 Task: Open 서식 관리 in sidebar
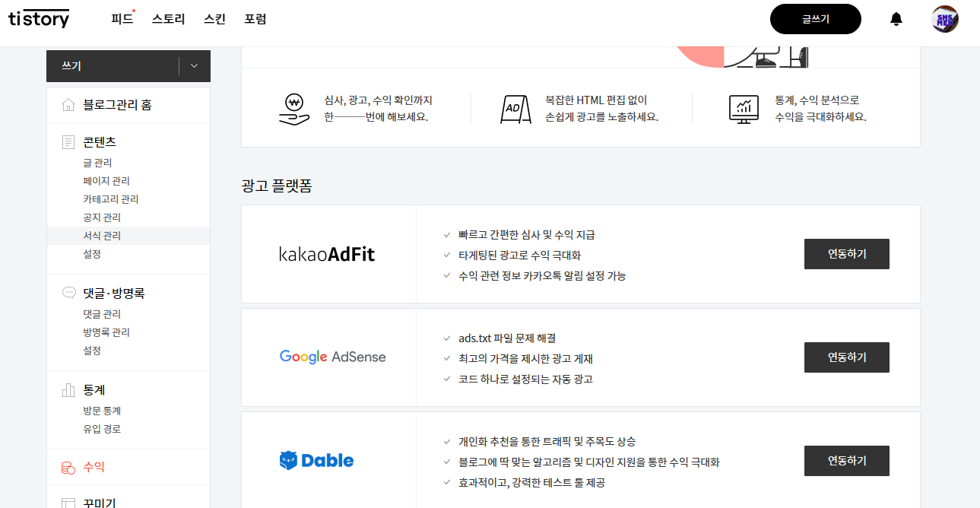point(102,236)
